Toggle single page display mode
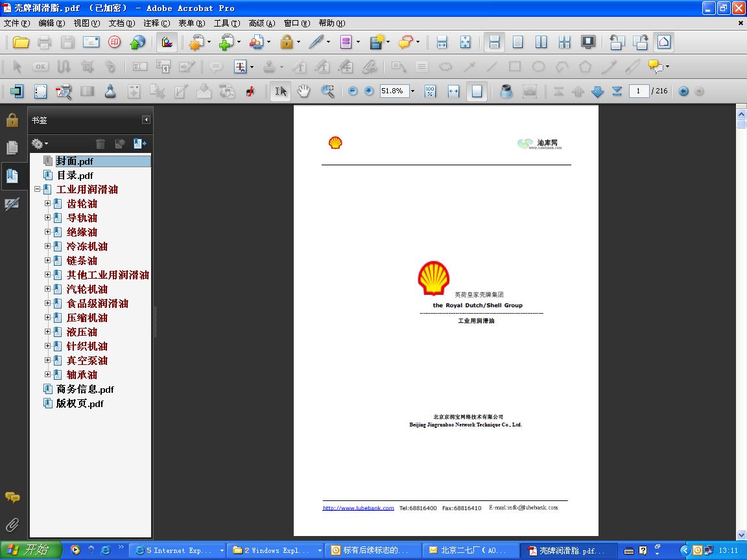747x560 pixels. (x=518, y=42)
